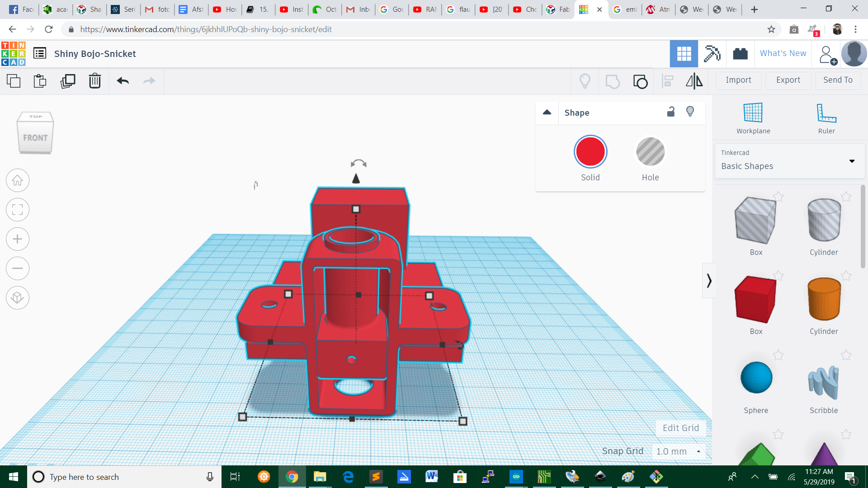Open the What's New link
Viewport: 868px width, 488px height.
tap(783, 53)
